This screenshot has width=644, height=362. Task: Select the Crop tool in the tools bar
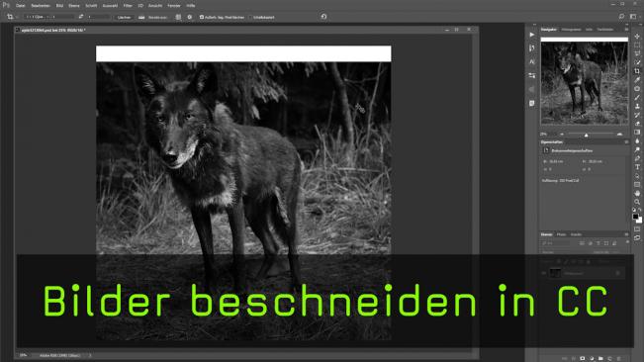tap(637, 71)
